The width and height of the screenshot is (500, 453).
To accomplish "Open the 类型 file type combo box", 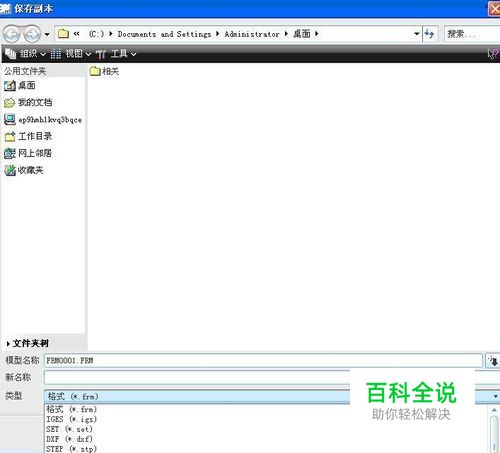I will (272, 396).
